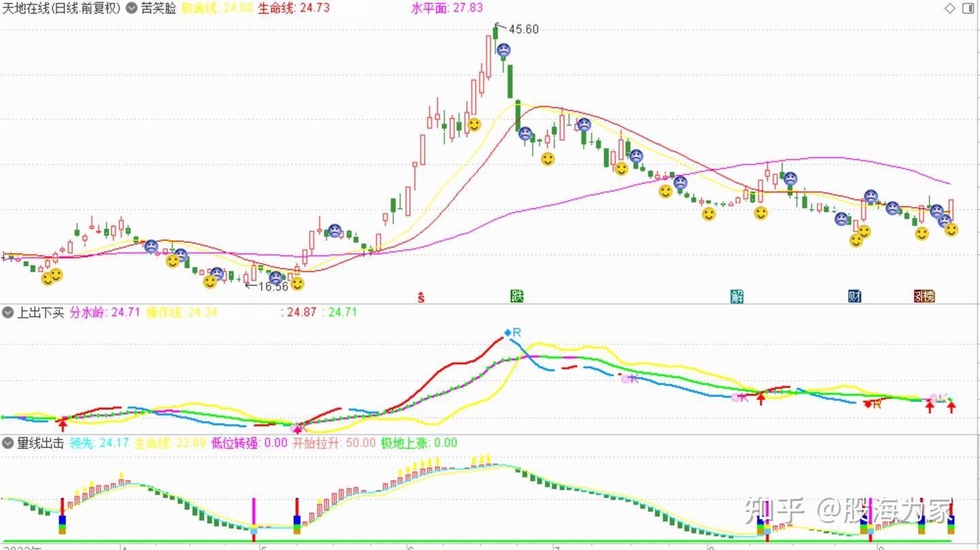Select the 开始拉升 50.00 value
Image resolution: width=980 pixels, height=550 pixels.
pos(334,444)
